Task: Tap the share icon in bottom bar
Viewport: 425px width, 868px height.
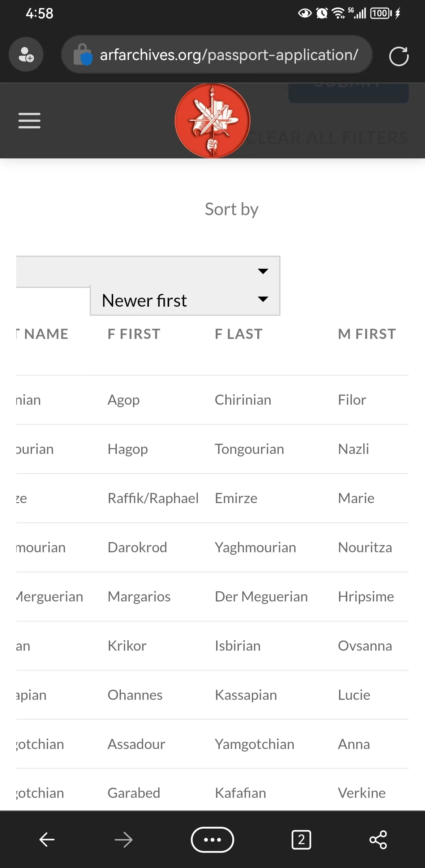Action: click(x=378, y=839)
